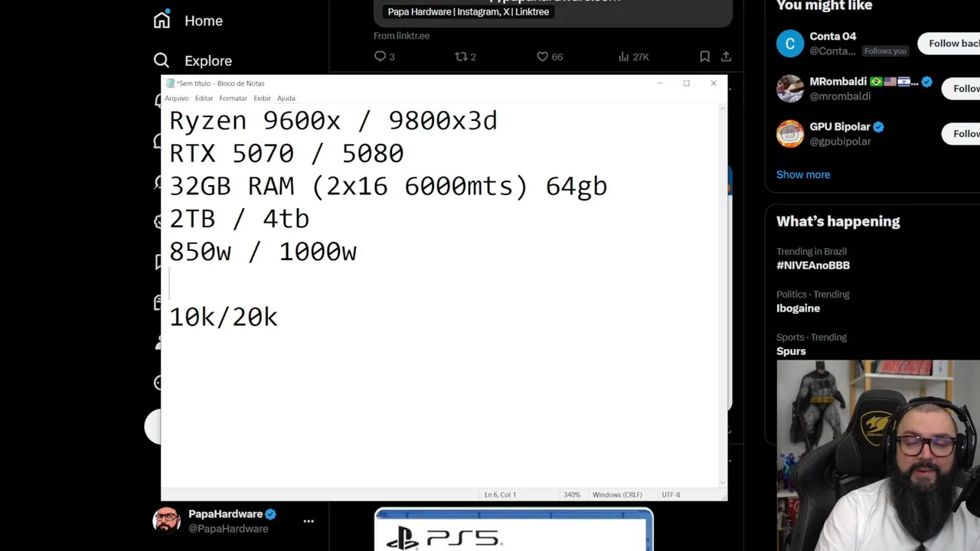980x551 pixels.
Task: Bookmark the post with the bookmark icon
Action: pos(704,57)
